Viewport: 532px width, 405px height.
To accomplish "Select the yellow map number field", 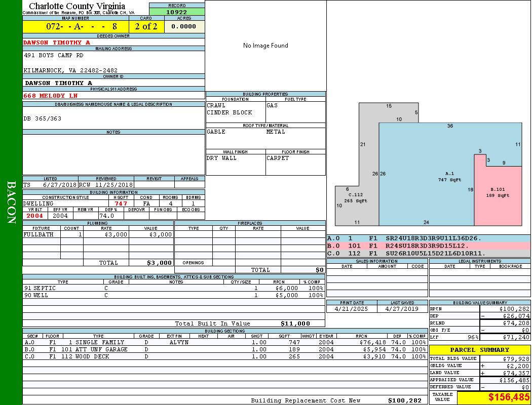I will click(75, 26).
